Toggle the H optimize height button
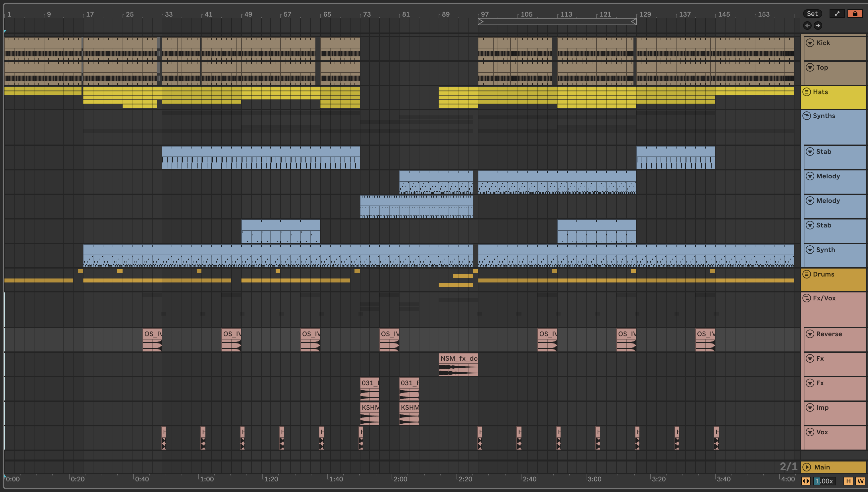 [848, 481]
